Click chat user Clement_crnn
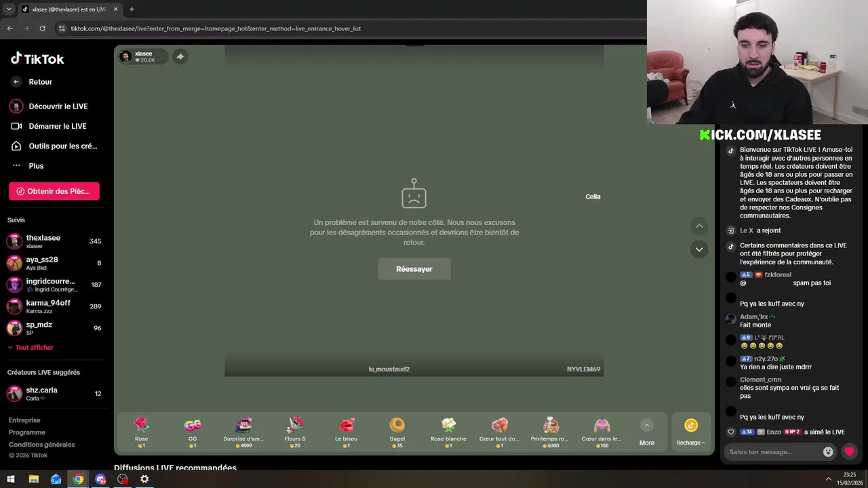868x488 pixels. [x=760, y=380]
